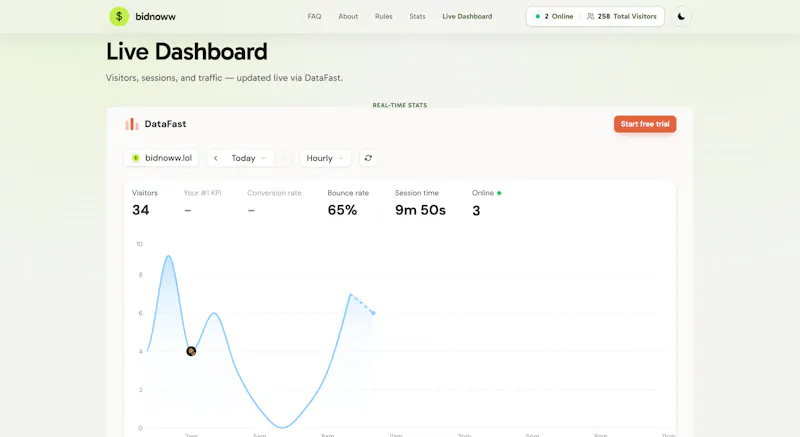The height and width of the screenshot is (437, 800).
Task: Click the next day right arrow
Action: pyautogui.click(x=283, y=158)
